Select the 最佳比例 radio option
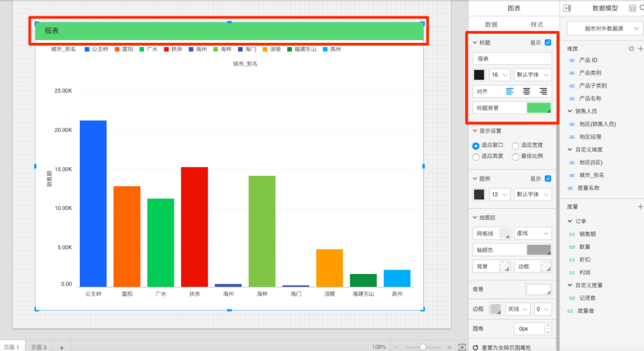 [516, 157]
